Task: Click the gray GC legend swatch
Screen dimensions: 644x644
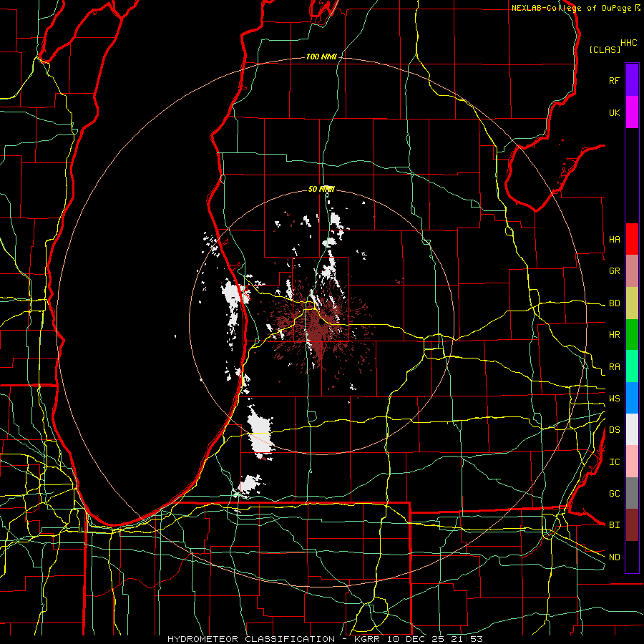Action: coord(632,493)
